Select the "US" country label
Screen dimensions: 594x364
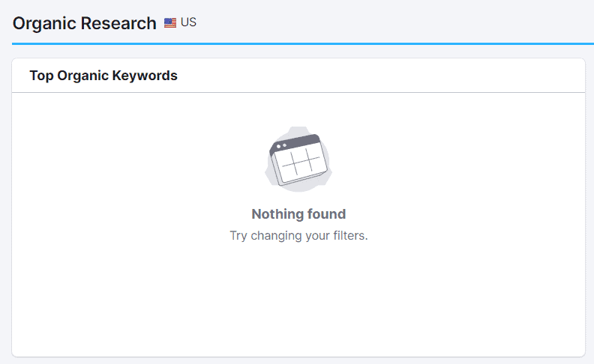[188, 22]
